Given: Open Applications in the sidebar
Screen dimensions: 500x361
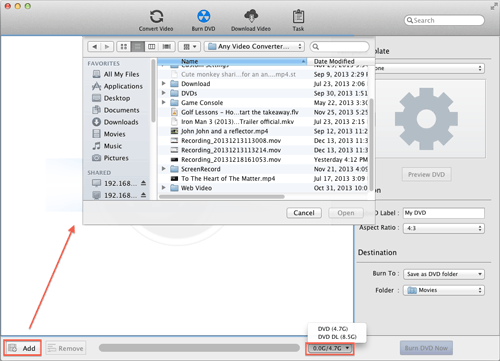Looking at the screenshot, I should pos(117,86).
